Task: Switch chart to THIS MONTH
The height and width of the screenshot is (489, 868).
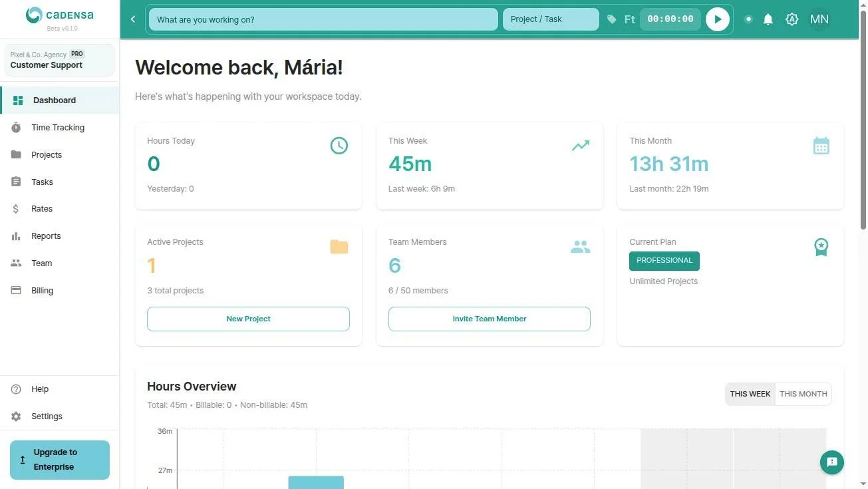Action: 803,394
